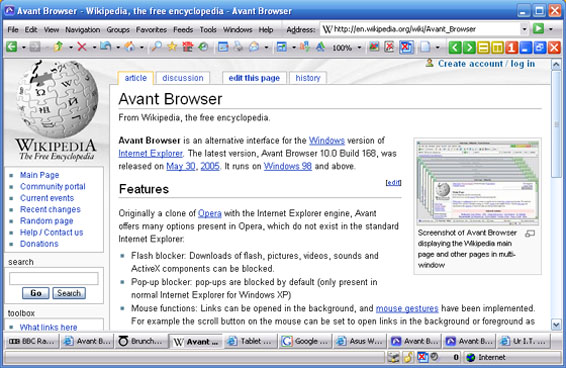Click the Translate icon in toolbar
Screen dimensions: 566x368
(x=304, y=47)
